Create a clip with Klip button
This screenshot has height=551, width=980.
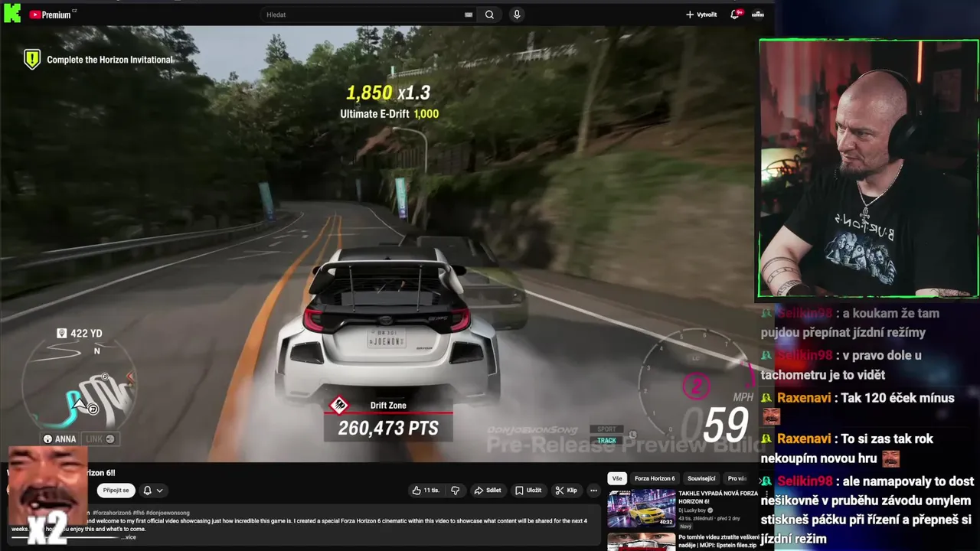[x=567, y=491]
